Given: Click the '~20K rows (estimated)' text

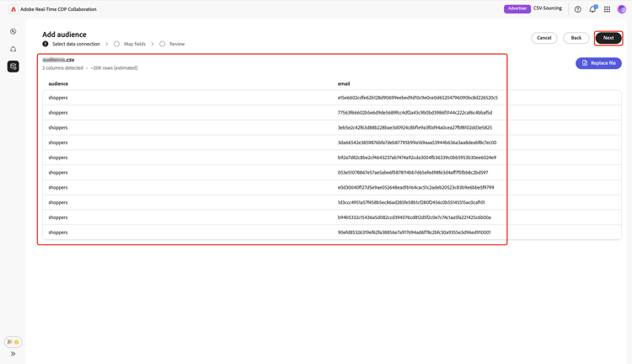Looking at the screenshot, I should (114, 68).
